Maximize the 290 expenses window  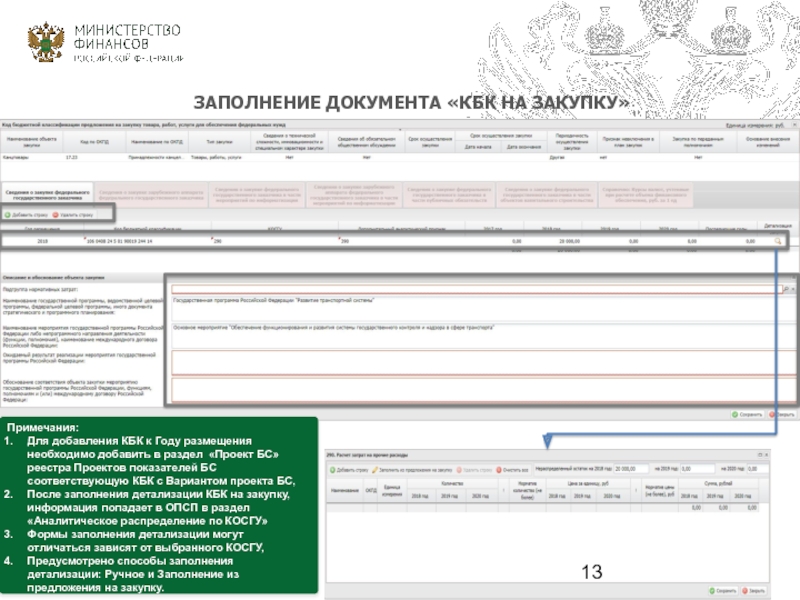point(760,455)
